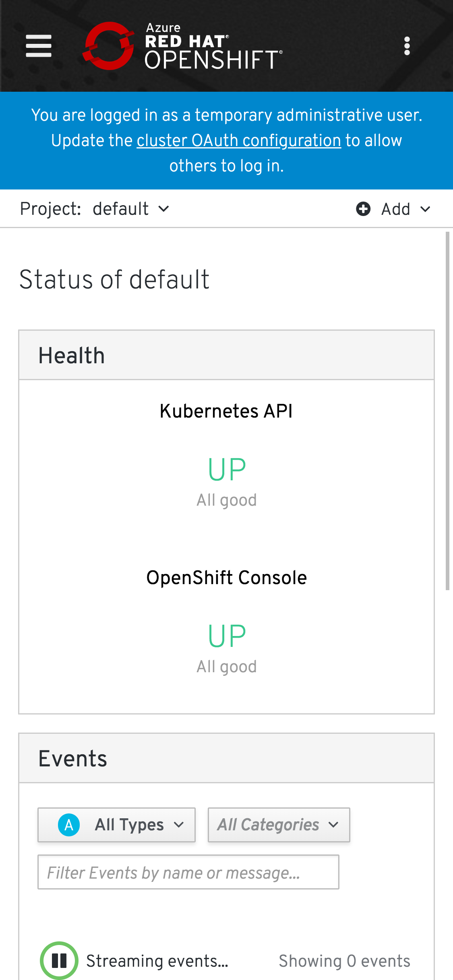Screen dimensions: 453x980
Task: Open the All Types filter dropdown
Action: point(129,825)
